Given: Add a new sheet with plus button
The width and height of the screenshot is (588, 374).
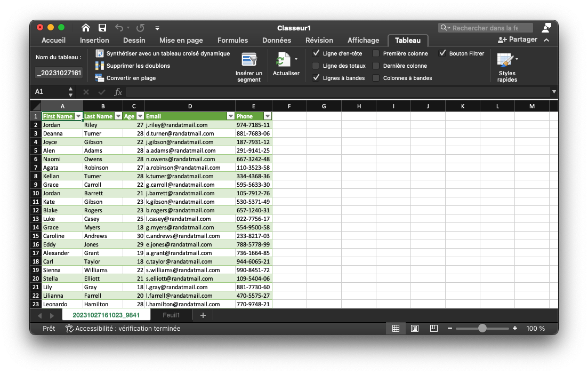Looking at the screenshot, I should [203, 315].
